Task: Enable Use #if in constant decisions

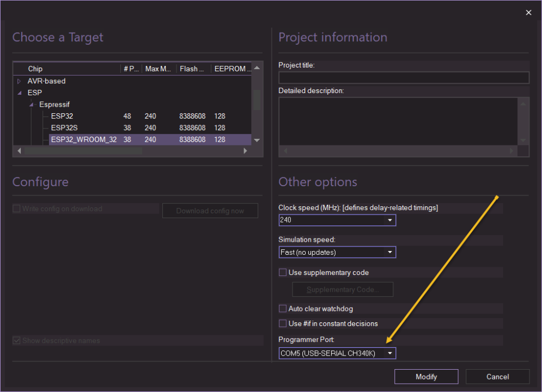Action: tap(283, 324)
